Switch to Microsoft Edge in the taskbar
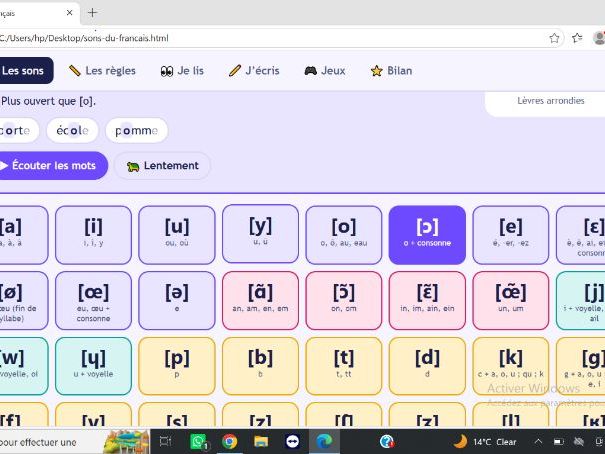The height and width of the screenshot is (454, 605). tap(324, 441)
